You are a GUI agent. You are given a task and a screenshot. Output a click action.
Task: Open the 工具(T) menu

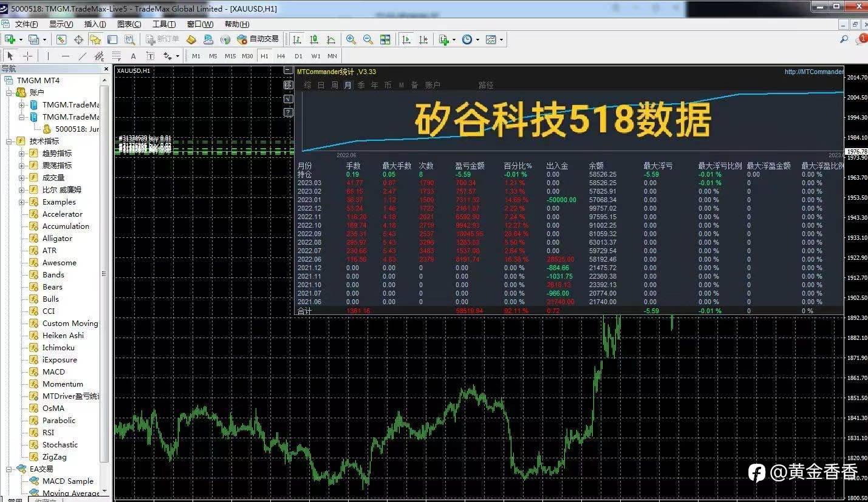[x=163, y=24]
